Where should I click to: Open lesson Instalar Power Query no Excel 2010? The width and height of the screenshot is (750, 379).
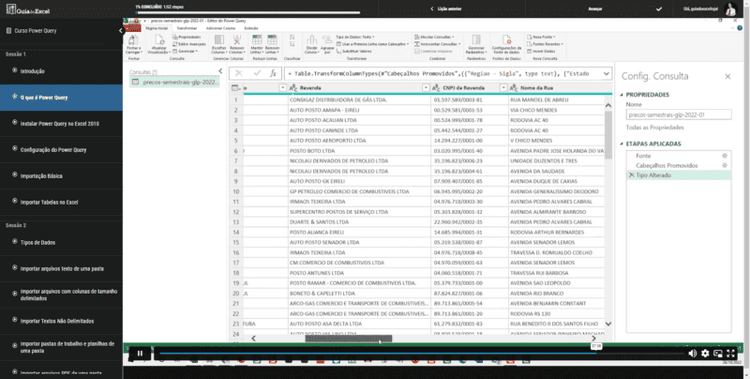coord(61,123)
